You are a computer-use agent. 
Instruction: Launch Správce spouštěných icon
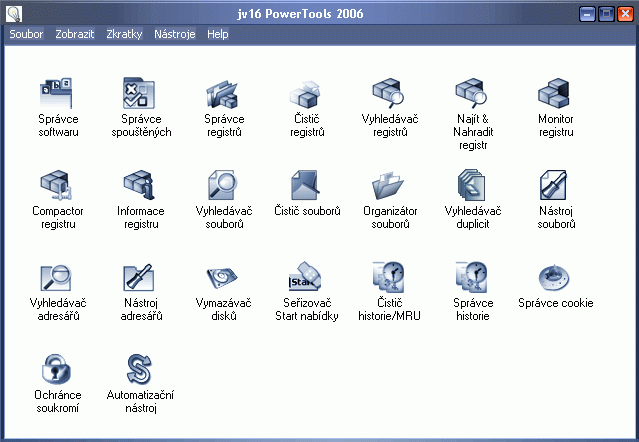(x=139, y=93)
